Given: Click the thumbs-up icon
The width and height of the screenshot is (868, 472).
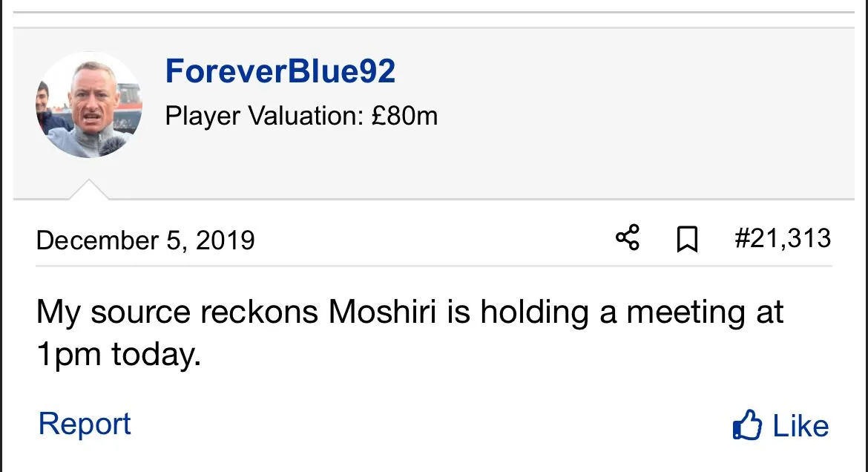Looking at the screenshot, I should click(x=747, y=425).
